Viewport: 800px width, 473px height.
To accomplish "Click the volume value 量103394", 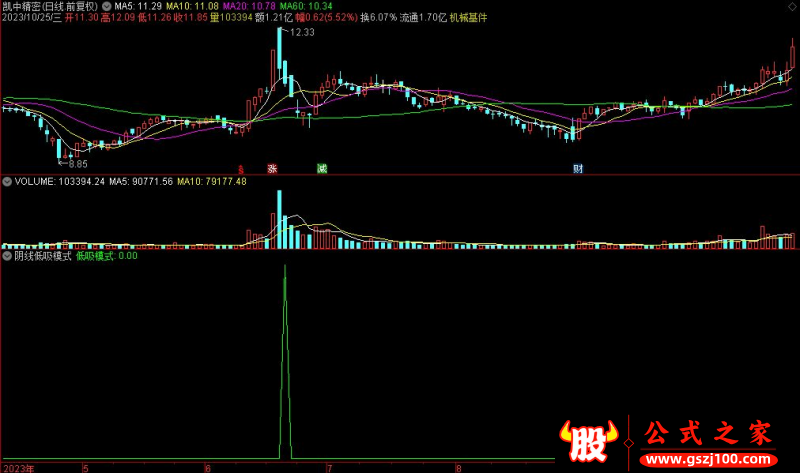I will 231,18.
